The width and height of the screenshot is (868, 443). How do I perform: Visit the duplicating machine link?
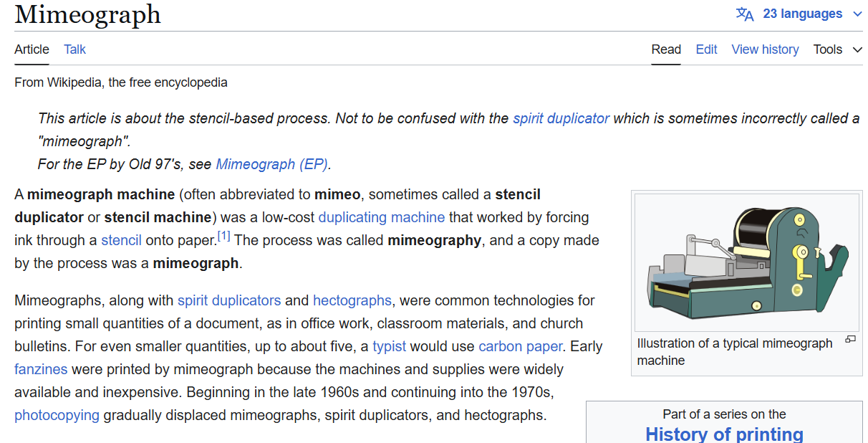[x=382, y=217]
